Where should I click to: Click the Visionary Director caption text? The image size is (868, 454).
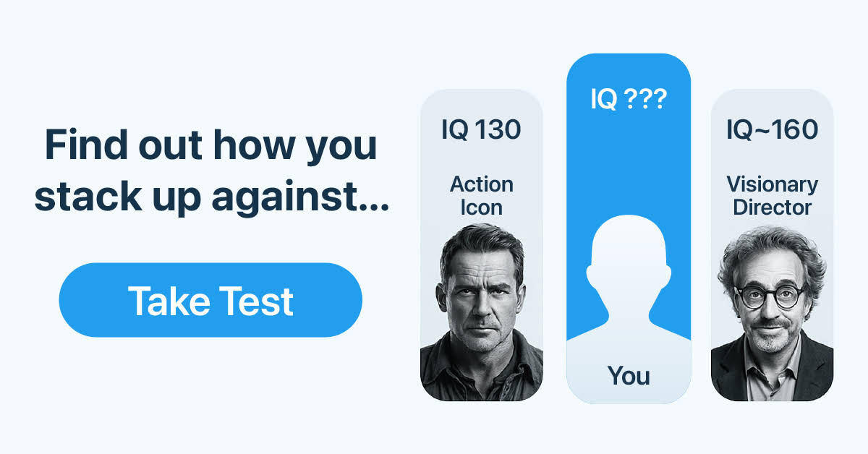click(772, 196)
